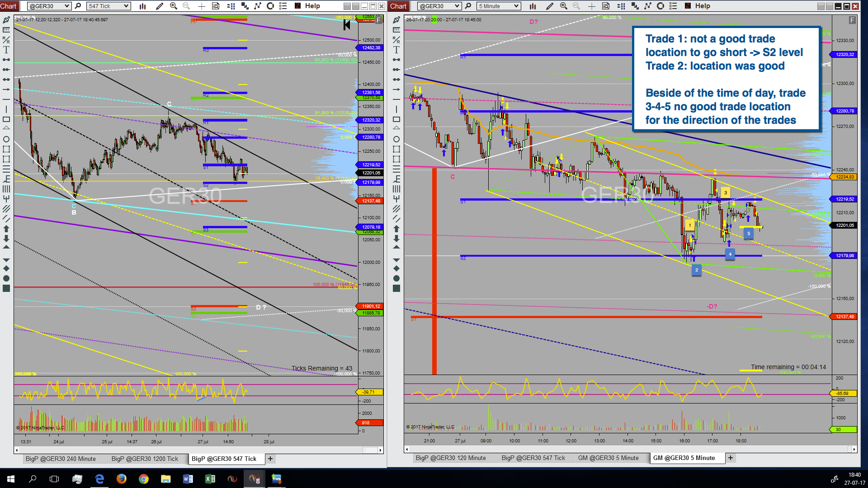Open Help in the 5 Minute chart toolbar
Screen dimensions: 868x488
pos(703,6)
